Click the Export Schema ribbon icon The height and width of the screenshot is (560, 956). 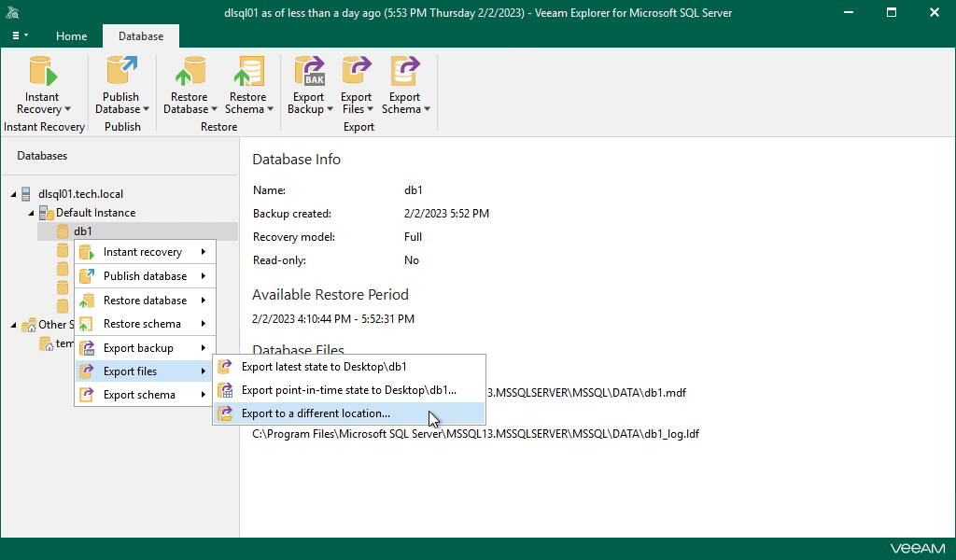pyautogui.click(x=405, y=71)
